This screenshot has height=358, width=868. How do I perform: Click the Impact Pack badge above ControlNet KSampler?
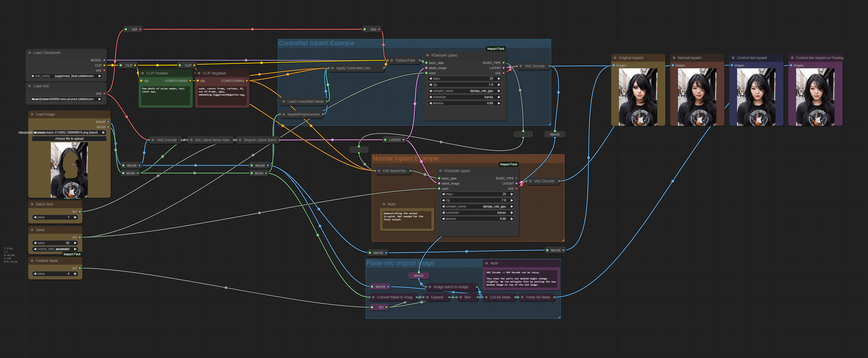coord(495,49)
